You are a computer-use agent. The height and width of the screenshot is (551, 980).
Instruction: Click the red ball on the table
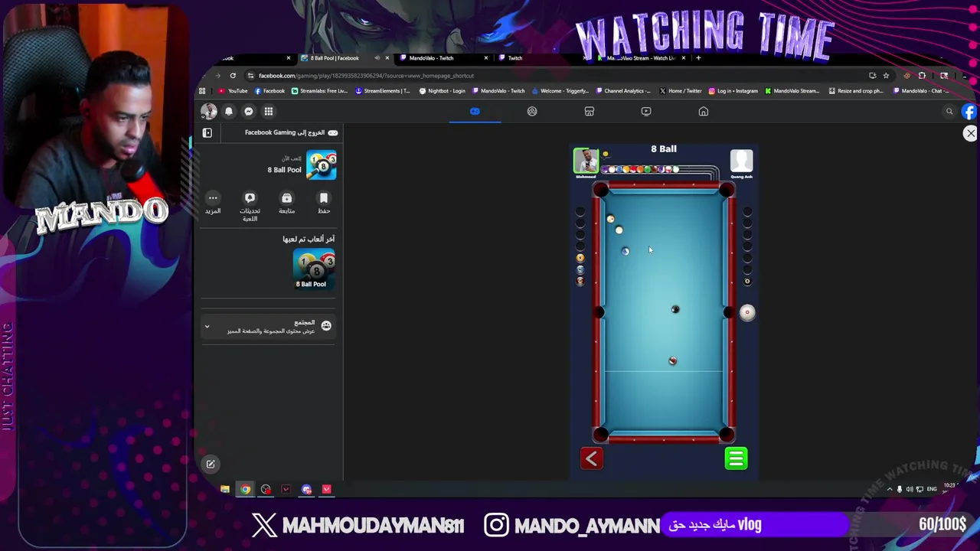[x=672, y=361]
